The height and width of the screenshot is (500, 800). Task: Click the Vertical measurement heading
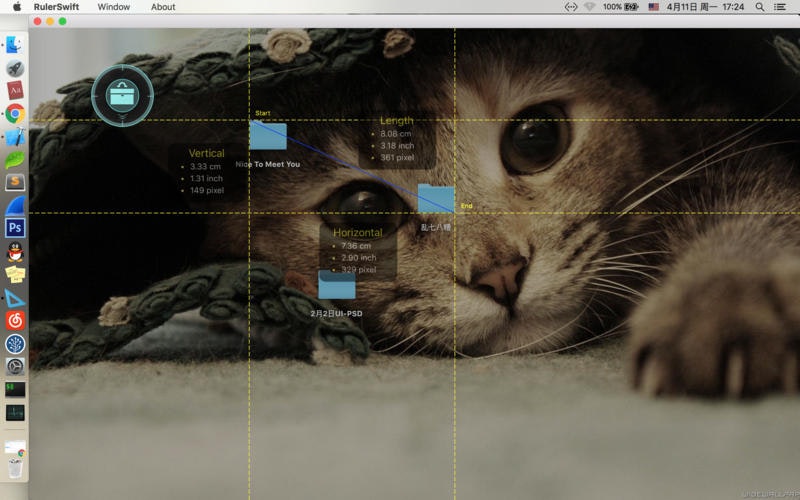click(206, 153)
